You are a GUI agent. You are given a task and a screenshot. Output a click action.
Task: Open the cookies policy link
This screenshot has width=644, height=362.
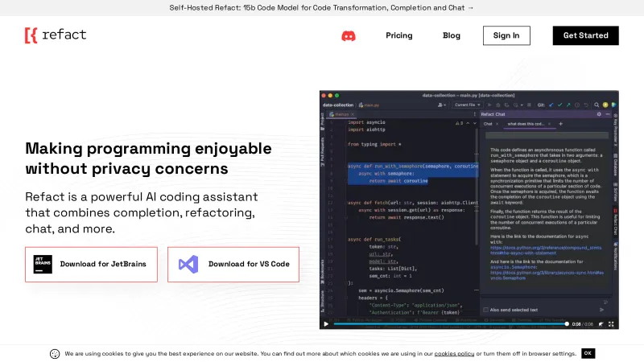pyautogui.click(x=454, y=353)
